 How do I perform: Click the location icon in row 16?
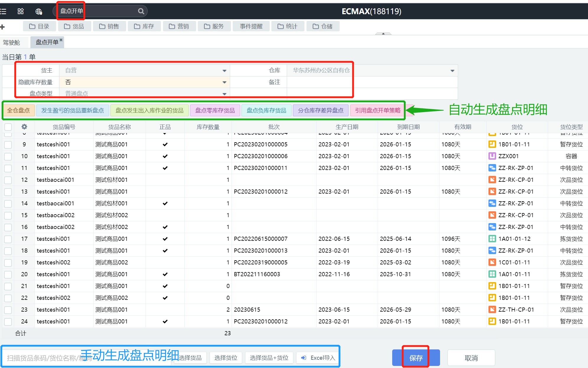(x=492, y=227)
